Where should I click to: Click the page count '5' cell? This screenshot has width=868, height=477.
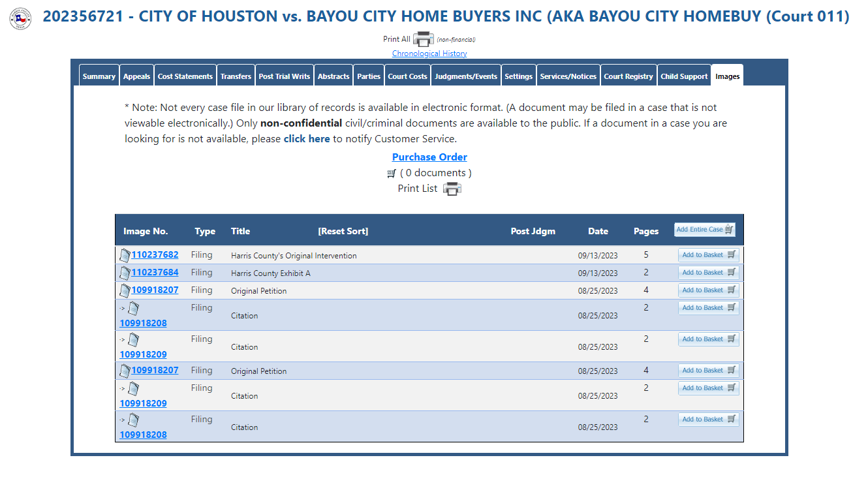pyautogui.click(x=646, y=255)
